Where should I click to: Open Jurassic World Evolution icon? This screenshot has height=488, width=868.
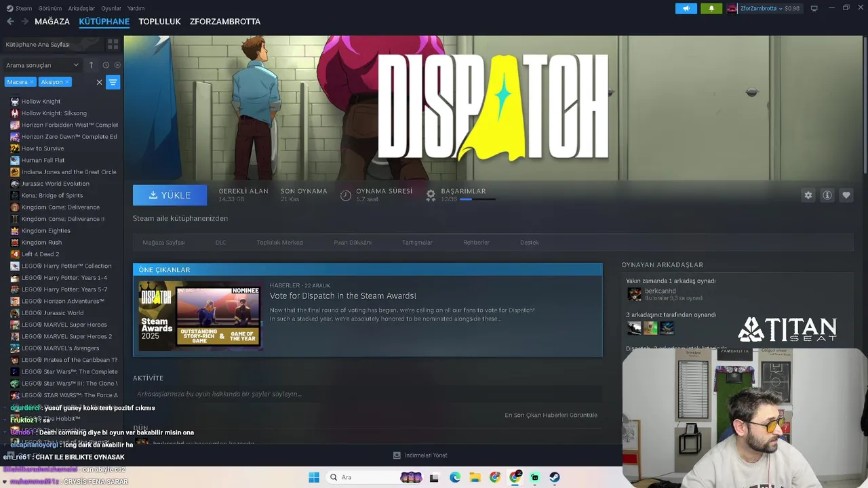click(15, 184)
